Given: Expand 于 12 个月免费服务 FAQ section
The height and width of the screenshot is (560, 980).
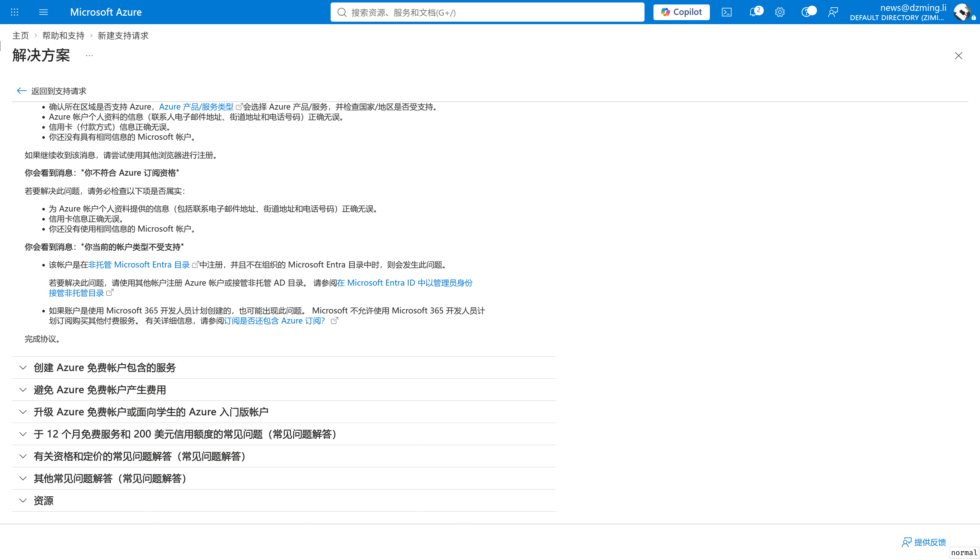Looking at the screenshot, I should click(284, 434).
